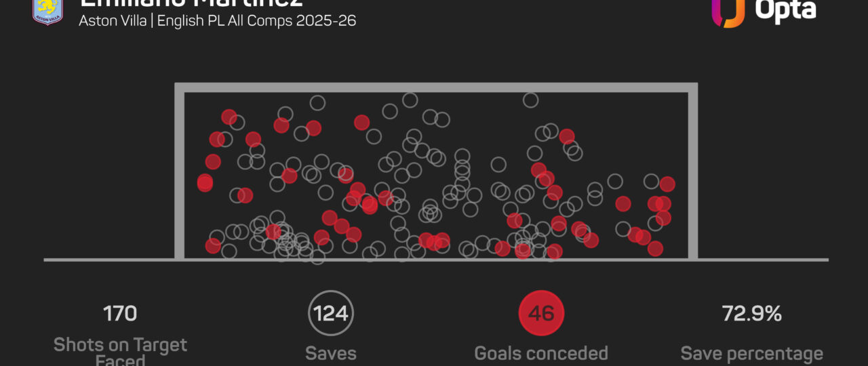Click the rightmost red goal dot near right post
This screenshot has width=868, height=366.
click(667, 184)
